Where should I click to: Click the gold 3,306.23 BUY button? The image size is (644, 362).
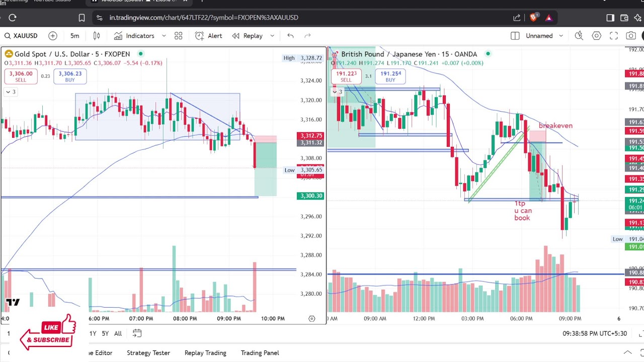point(70,76)
